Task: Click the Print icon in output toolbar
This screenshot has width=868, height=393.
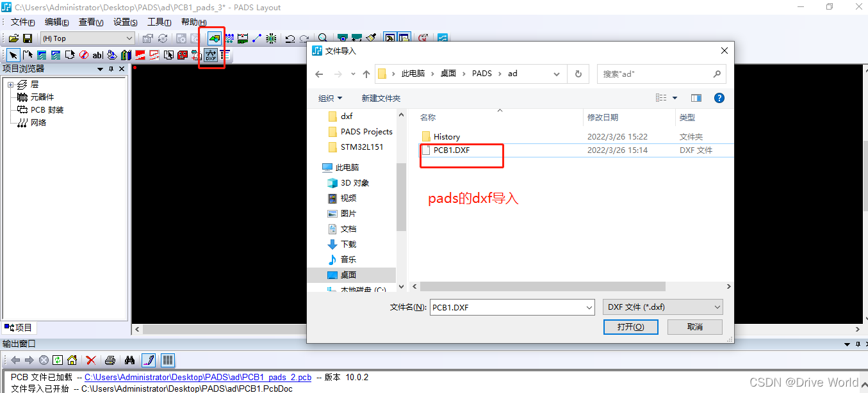Action: [x=110, y=360]
